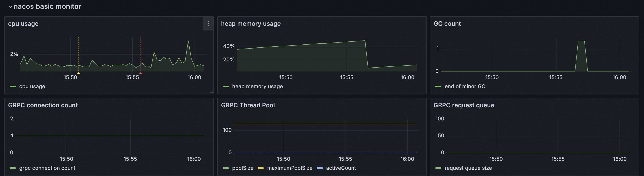Click the minor GC peak in GC count
This screenshot has height=176, width=644.
pyautogui.click(x=581, y=41)
